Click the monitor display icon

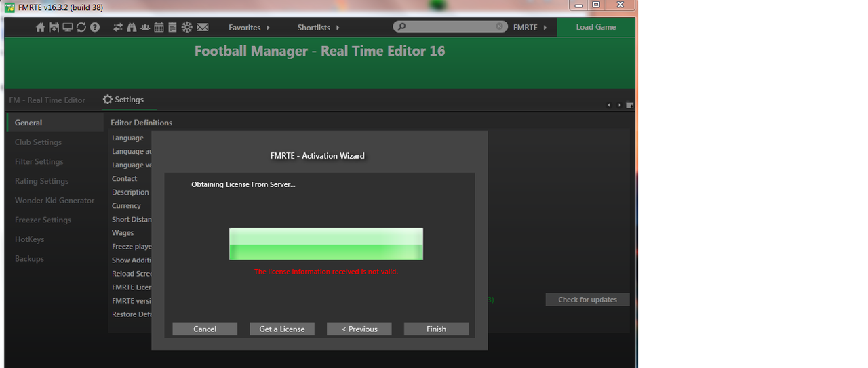67,27
